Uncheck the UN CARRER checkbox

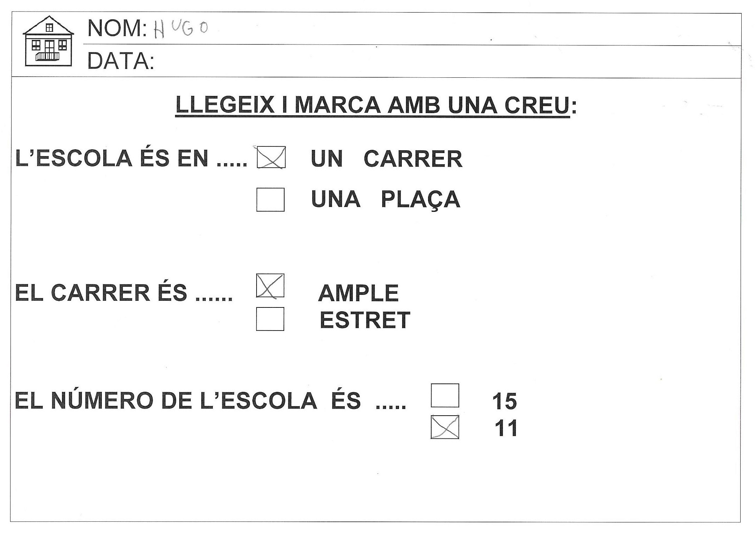(271, 157)
